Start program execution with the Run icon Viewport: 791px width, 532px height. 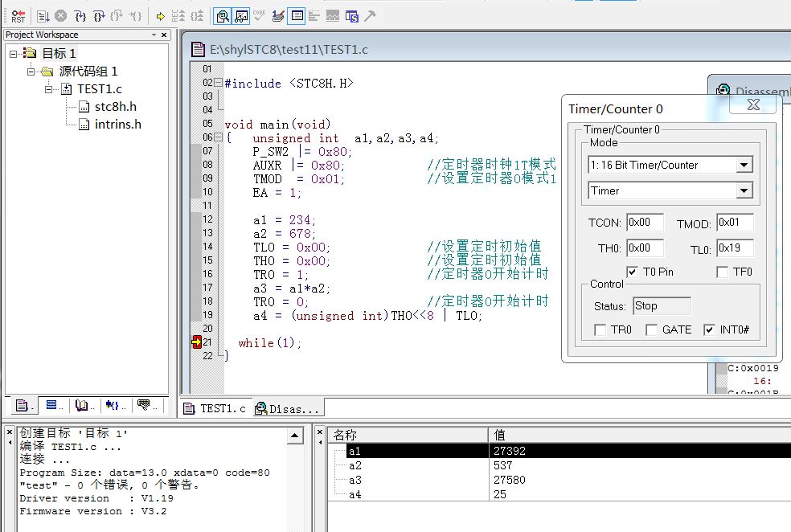(x=43, y=16)
